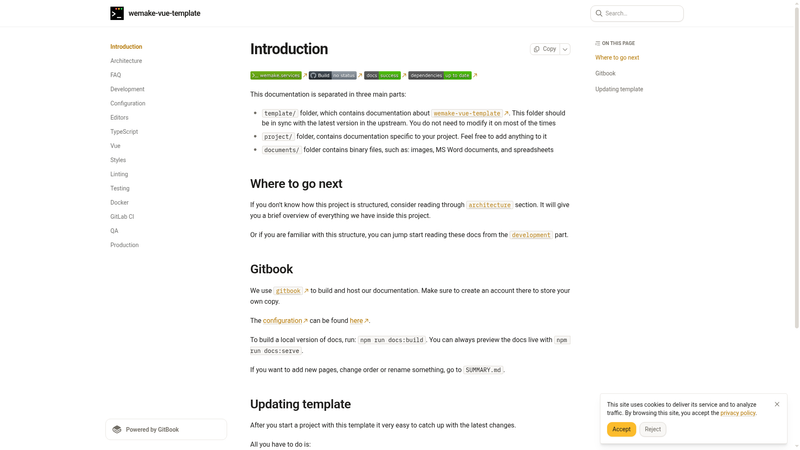Open the Architecture sidebar page
Image resolution: width=800 pixels, height=450 pixels.
[x=126, y=61]
